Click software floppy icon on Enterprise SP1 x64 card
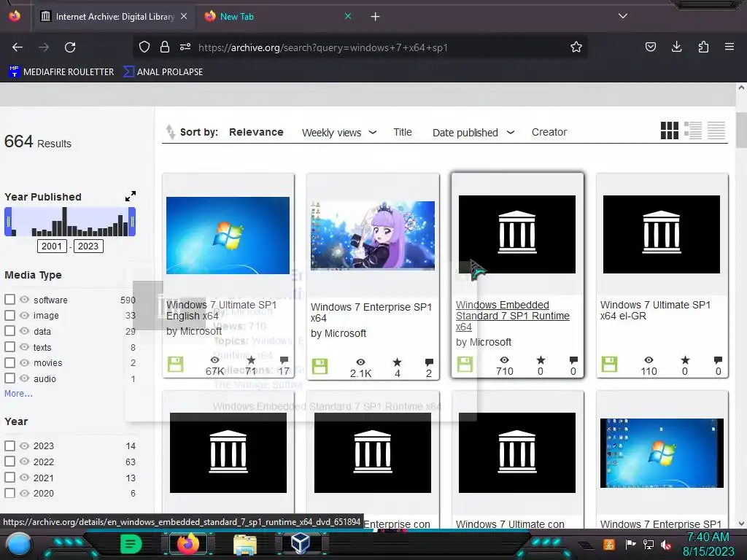The image size is (747, 560). pyautogui.click(x=320, y=366)
